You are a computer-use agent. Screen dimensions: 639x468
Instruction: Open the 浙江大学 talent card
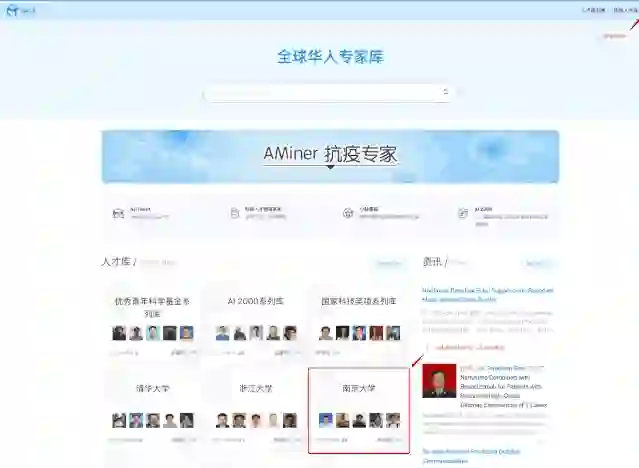[x=256, y=410]
